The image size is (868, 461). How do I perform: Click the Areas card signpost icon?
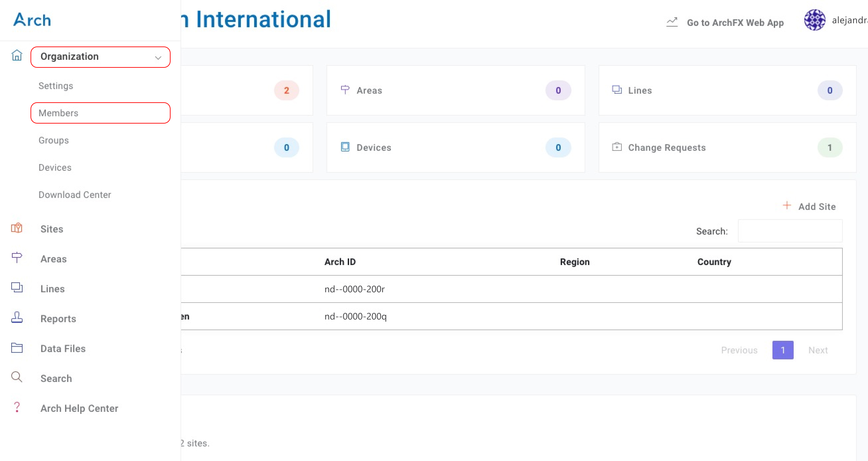pyautogui.click(x=345, y=90)
